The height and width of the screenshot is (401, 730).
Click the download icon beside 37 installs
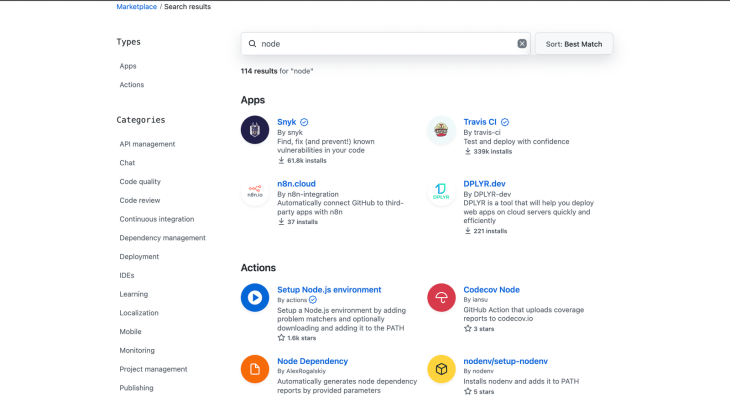281,222
